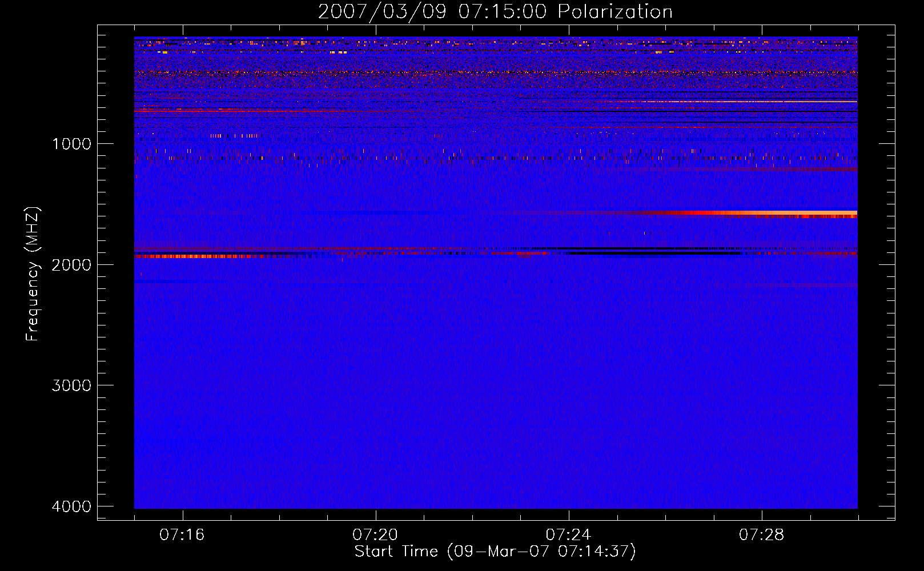Click the plot title '2007/03/09 07:15:00 Polarization'

pyautogui.click(x=495, y=11)
